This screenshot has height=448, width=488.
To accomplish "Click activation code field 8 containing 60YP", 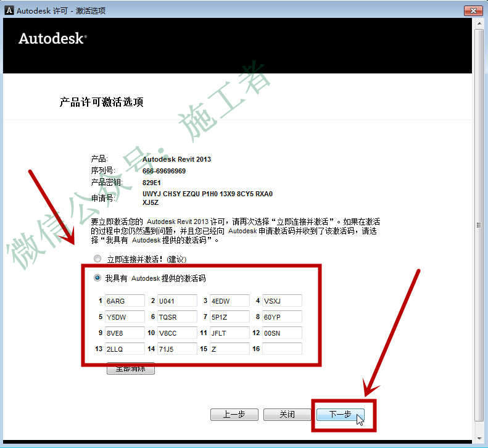I will pos(282,317).
